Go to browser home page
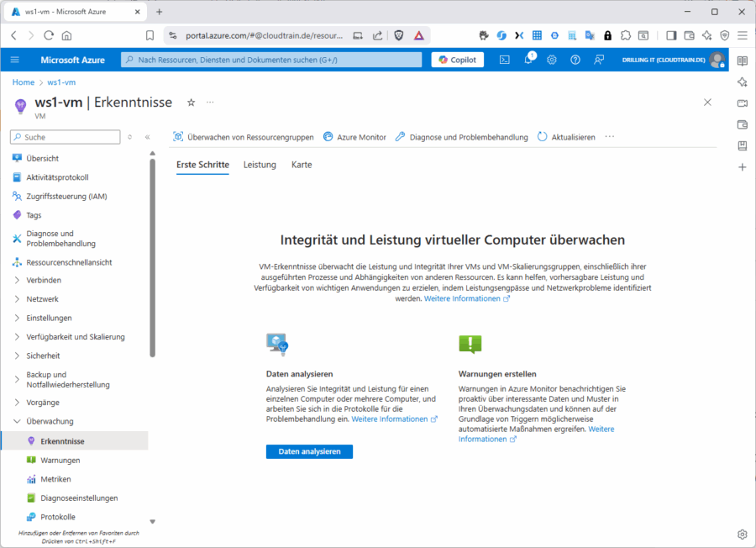Viewport: 756px width, 548px height. click(x=67, y=35)
